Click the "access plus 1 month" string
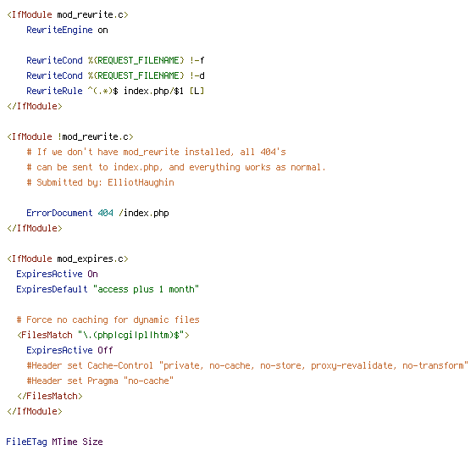Viewport: 476px width, 456px height. pos(146,289)
